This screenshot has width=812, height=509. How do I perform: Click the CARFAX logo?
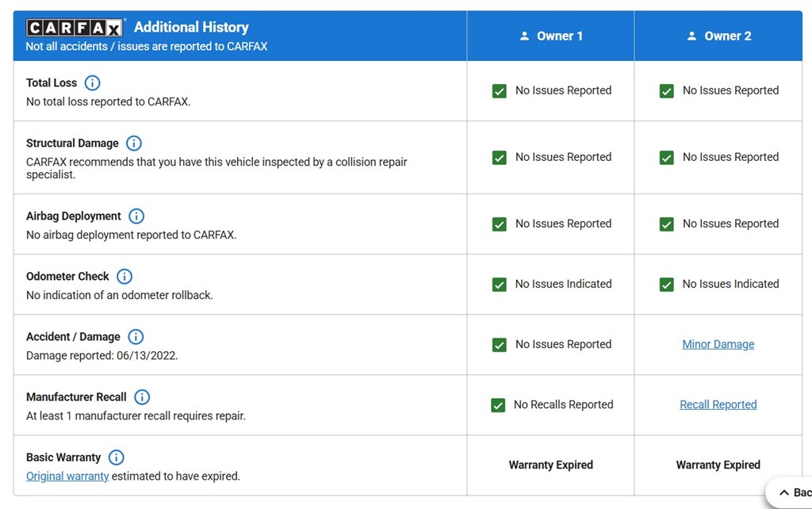(75, 28)
